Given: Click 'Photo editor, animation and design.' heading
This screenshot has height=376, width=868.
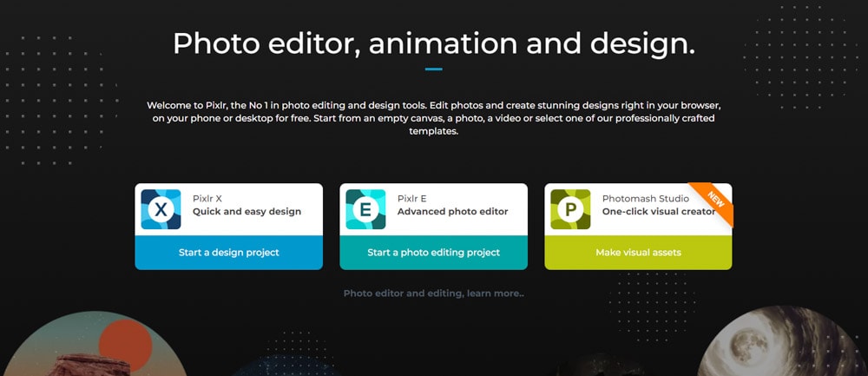Looking at the screenshot, I should [x=434, y=43].
